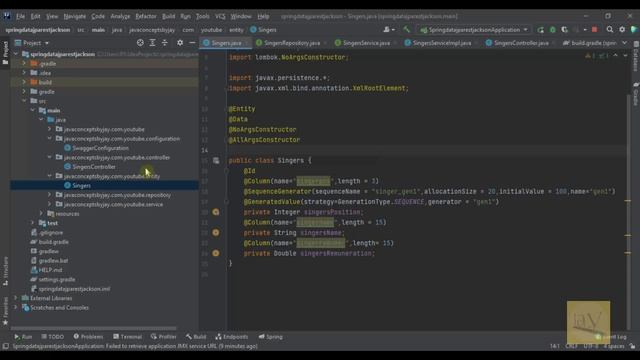Open run configuration dropdown
Image resolution: width=640 pixels, height=360 pixels.
[x=473, y=29]
